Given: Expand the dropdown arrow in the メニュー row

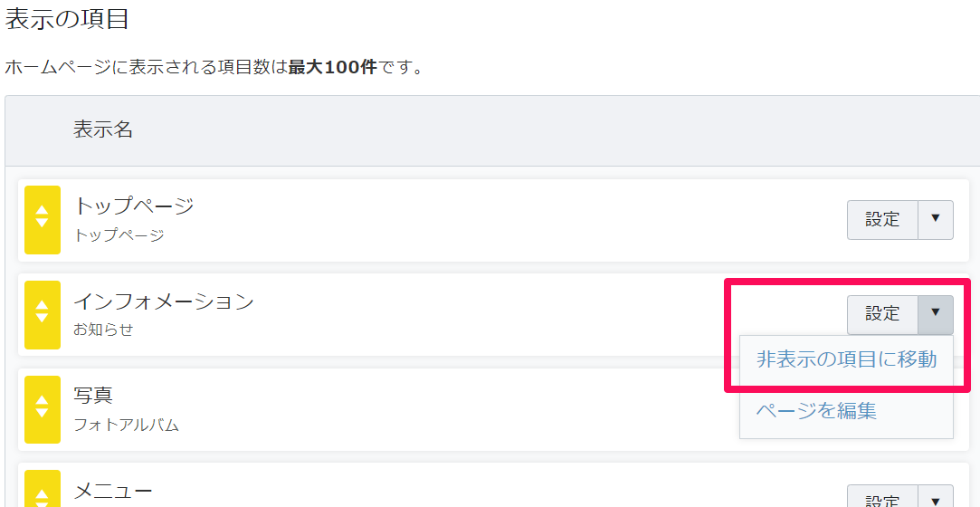Looking at the screenshot, I should (x=936, y=496).
